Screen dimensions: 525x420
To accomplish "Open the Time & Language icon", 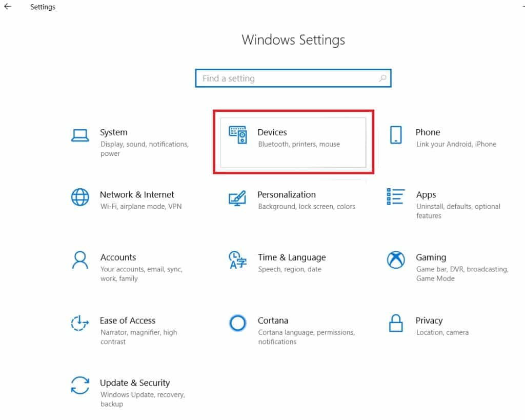I will (x=237, y=260).
